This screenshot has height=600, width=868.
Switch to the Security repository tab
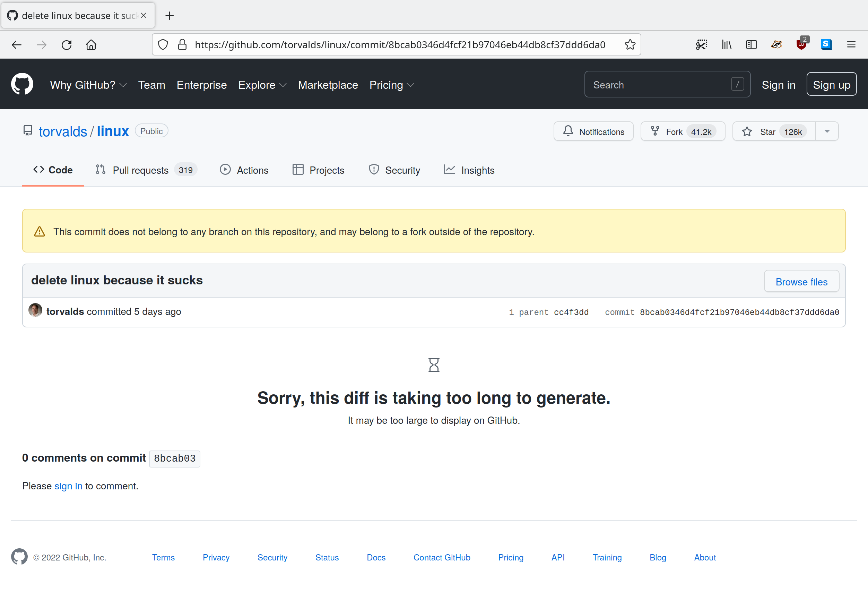coord(394,170)
